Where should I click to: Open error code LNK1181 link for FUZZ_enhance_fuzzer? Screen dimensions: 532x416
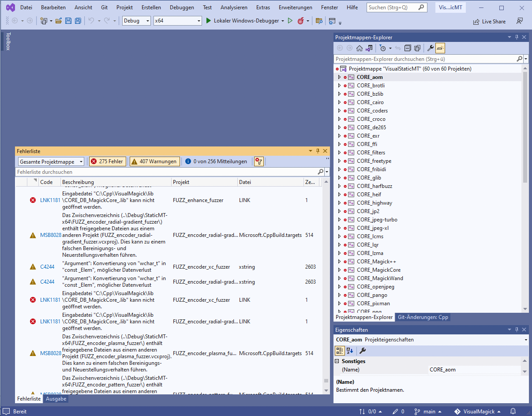(x=50, y=200)
